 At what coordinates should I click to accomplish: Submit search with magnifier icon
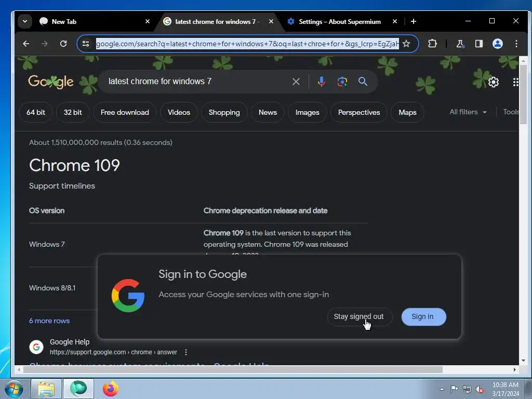[x=363, y=82]
